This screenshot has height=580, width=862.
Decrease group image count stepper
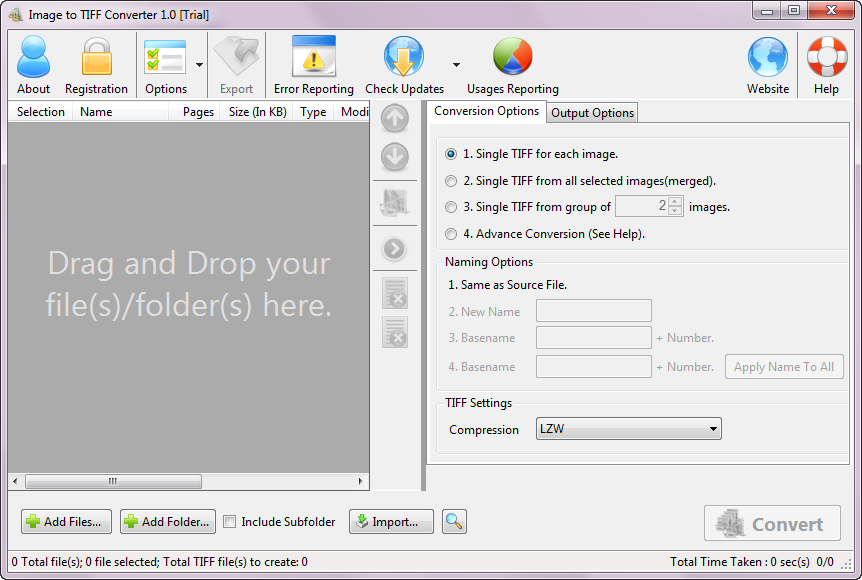tap(676, 211)
